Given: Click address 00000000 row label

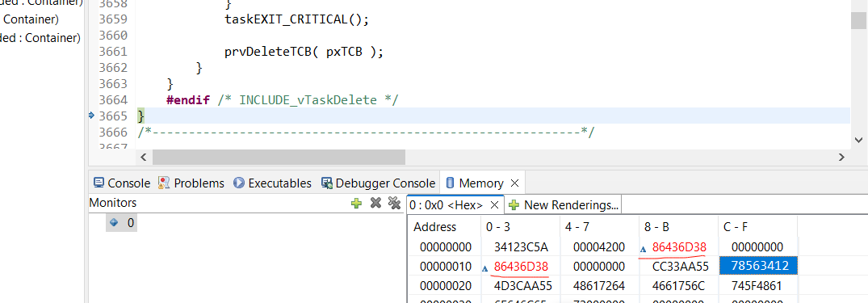Looking at the screenshot, I should click(445, 246).
